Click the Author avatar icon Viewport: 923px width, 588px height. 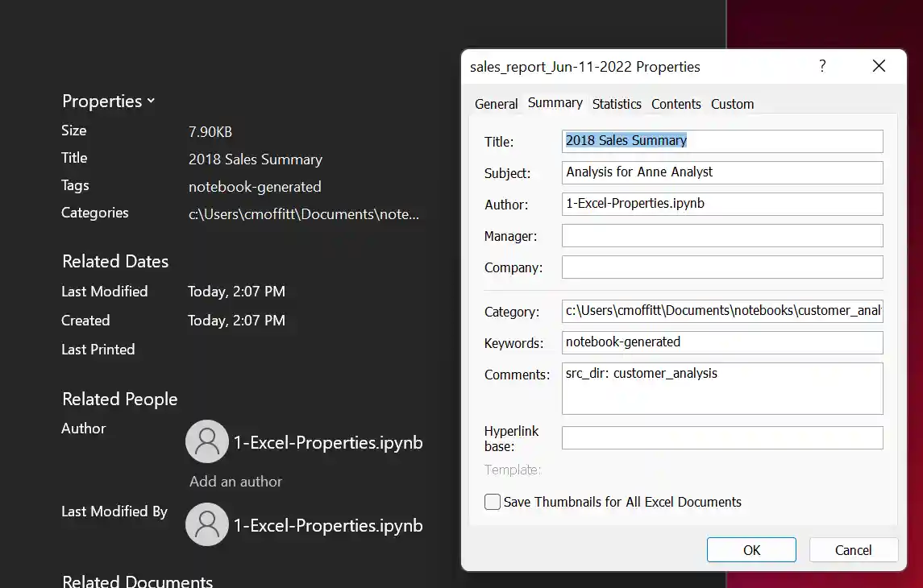tap(207, 441)
